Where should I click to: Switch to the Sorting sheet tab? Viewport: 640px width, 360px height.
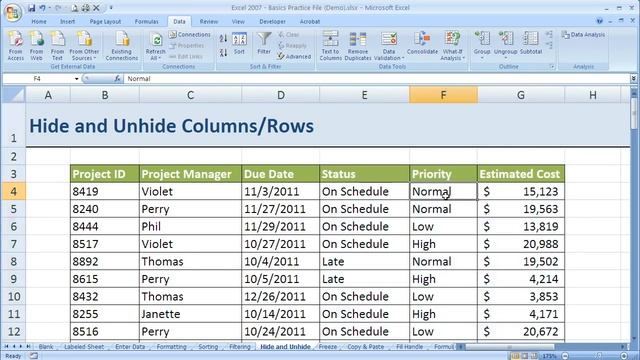coord(208,347)
